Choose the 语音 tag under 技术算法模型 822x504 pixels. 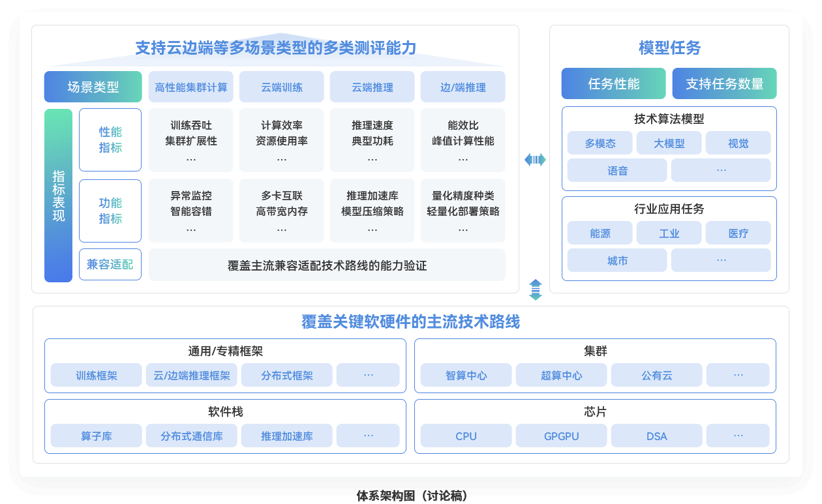[x=616, y=170]
